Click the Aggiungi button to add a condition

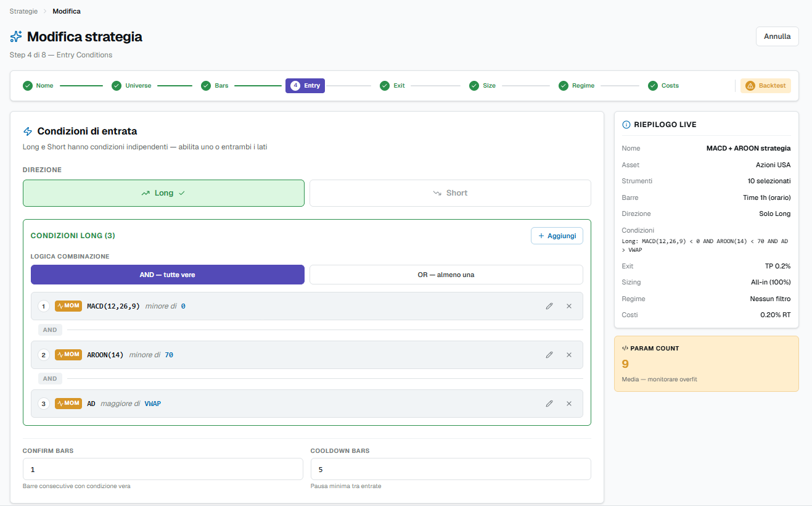click(557, 236)
